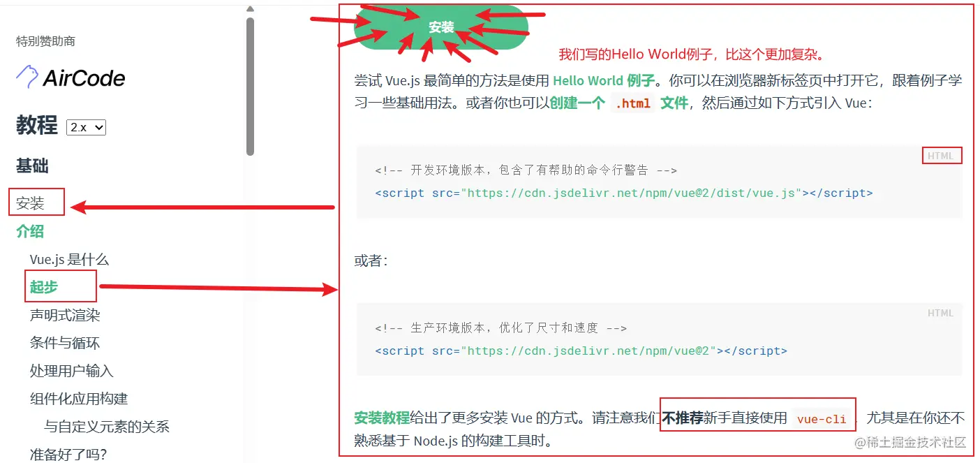This screenshot has width=980, height=463.
Task: Go to 组件化应用构建 section
Action: pyautogui.click(x=79, y=399)
